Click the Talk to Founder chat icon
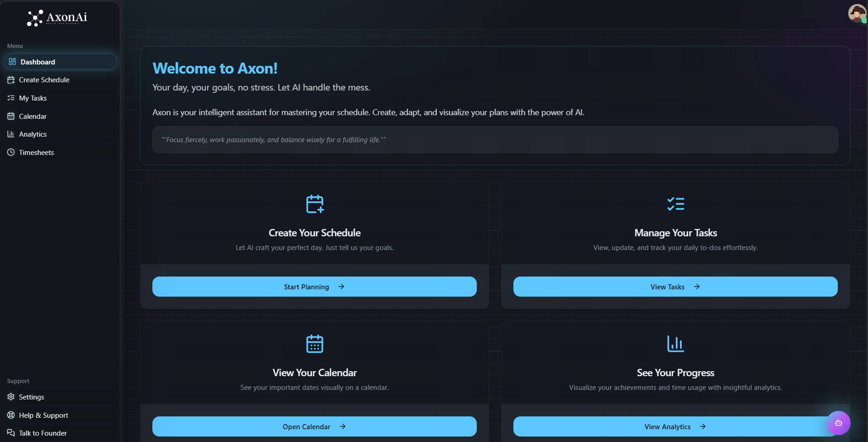868x442 pixels. (x=11, y=433)
